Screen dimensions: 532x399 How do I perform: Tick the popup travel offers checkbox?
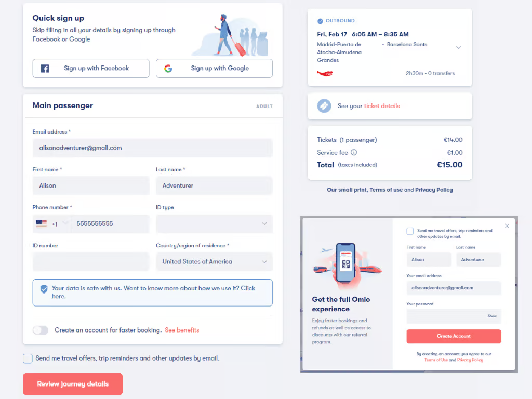click(410, 231)
